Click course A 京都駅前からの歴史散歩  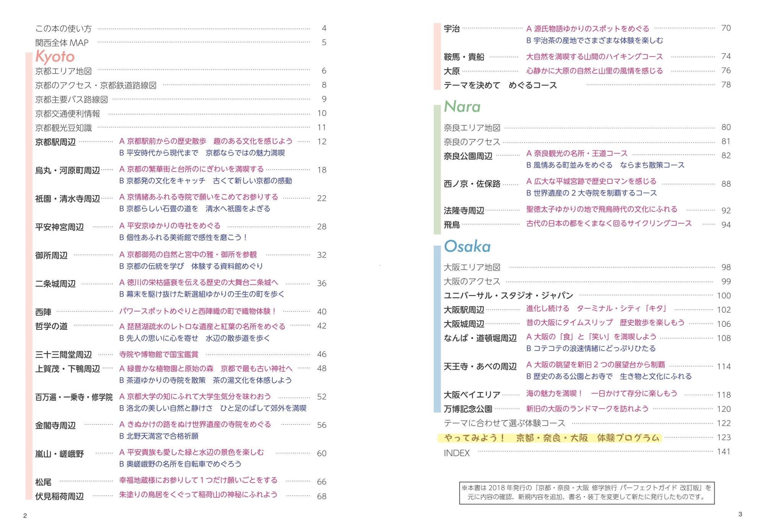[206, 141]
